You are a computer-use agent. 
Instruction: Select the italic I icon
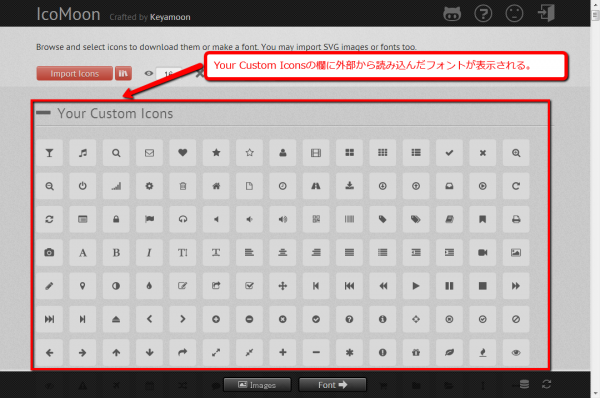tap(149, 253)
